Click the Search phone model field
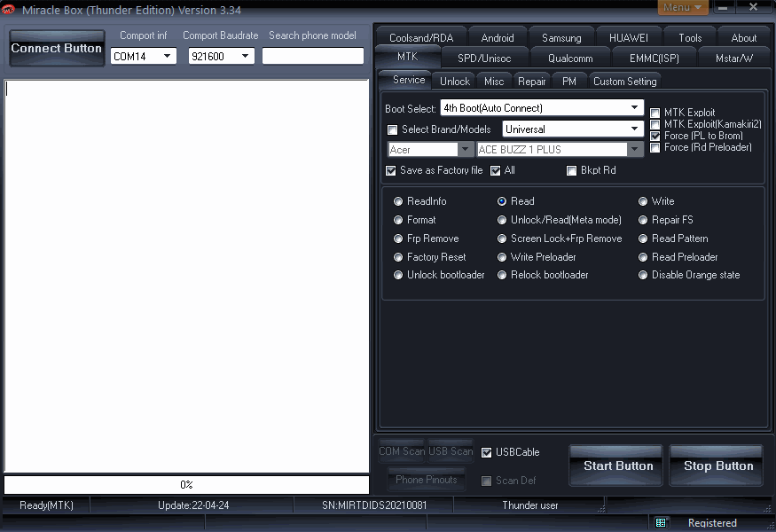 (x=313, y=56)
